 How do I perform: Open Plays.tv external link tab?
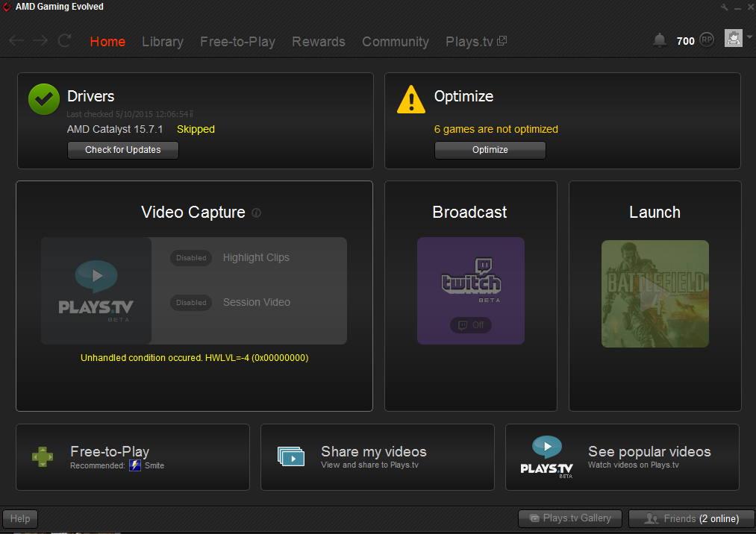(x=476, y=42)
